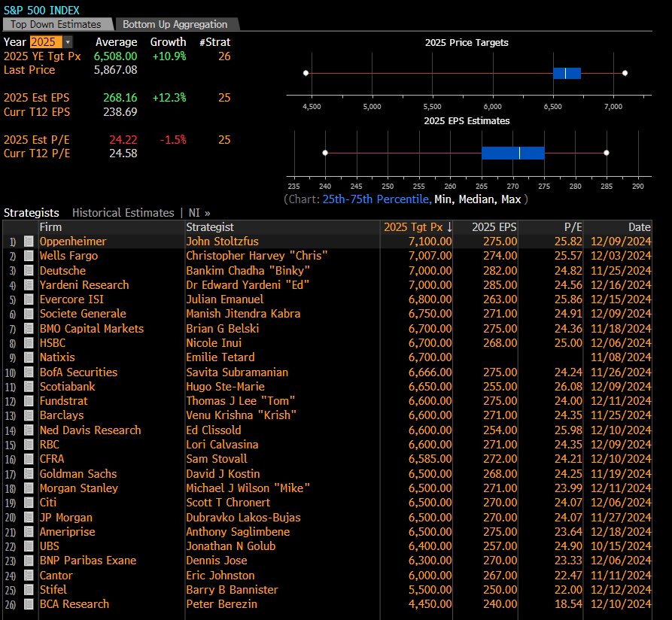Switch to the Bottom Up Aggregation tab

pyautogui.click(x=174, y=23)
